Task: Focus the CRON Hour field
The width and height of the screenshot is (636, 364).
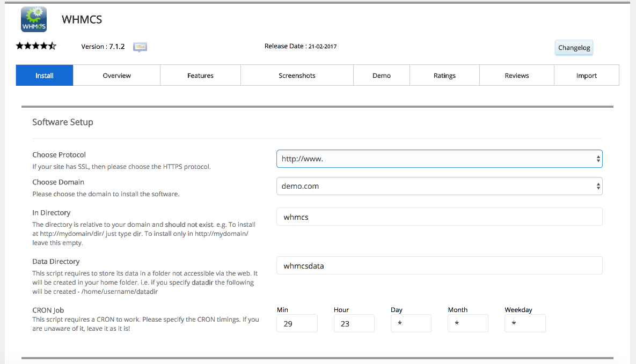Action: pos(354,323)
